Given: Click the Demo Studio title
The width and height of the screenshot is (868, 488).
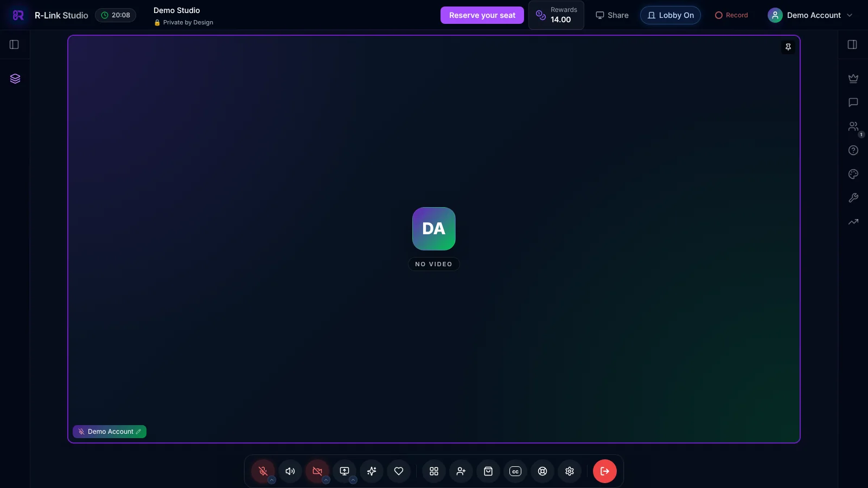Looking at the screenshot, I should click(177, 10).
